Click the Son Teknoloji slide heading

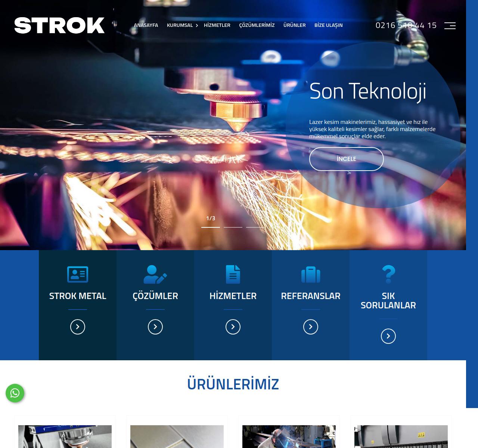pyautogui.click(x=368, y=91)
